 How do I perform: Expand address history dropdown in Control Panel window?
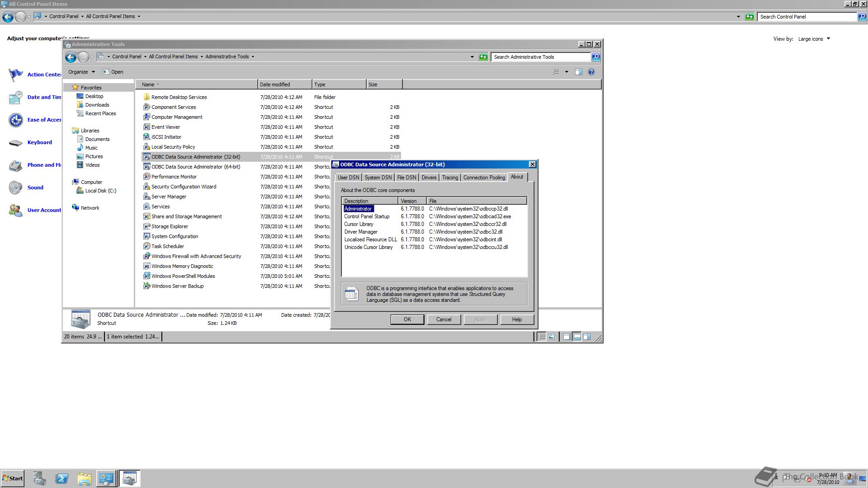tap(738, 17)
